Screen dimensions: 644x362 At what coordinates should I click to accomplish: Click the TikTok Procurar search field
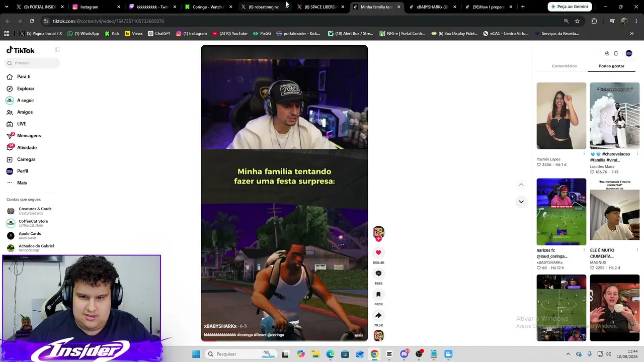click(x=33, y=63)
